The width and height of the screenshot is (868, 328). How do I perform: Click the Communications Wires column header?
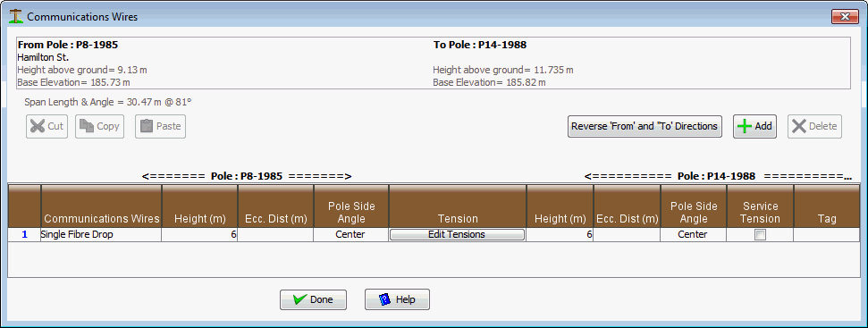[x=101, y=206]
